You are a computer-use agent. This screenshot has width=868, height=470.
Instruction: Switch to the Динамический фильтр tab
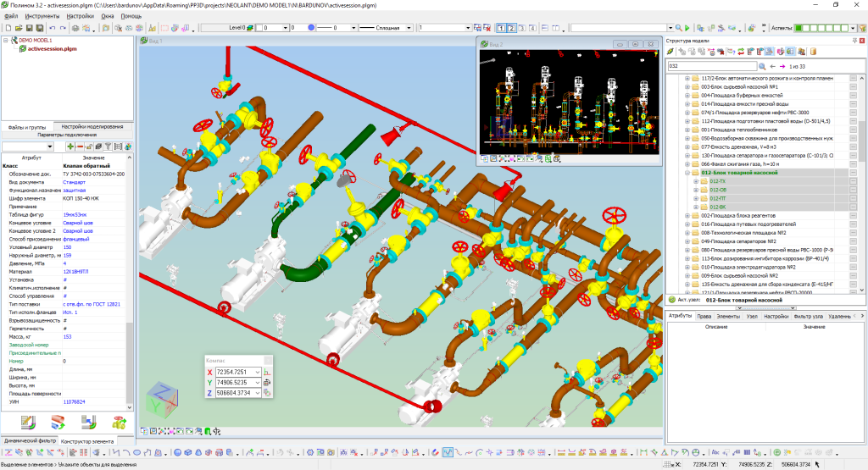pos(30,440)
